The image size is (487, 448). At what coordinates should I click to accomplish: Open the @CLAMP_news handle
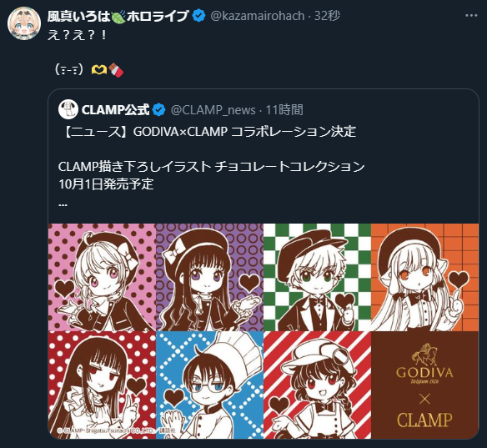coord(213,110)
